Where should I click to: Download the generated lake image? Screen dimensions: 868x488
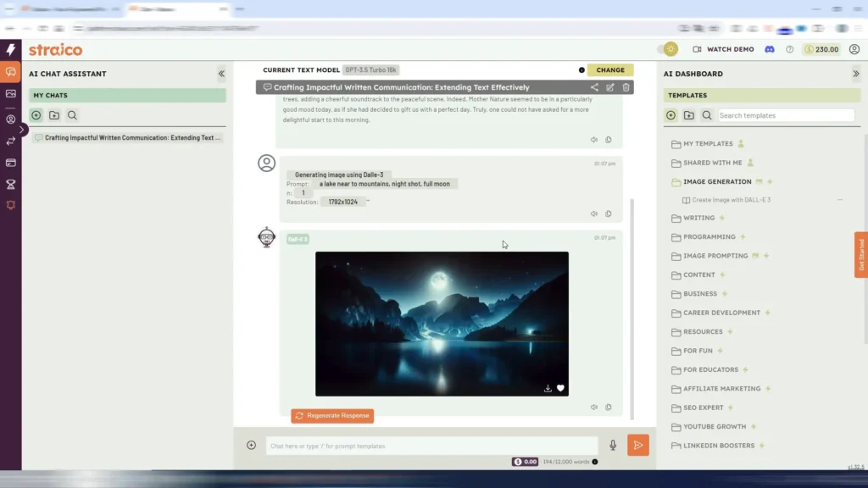click(548, 388)
